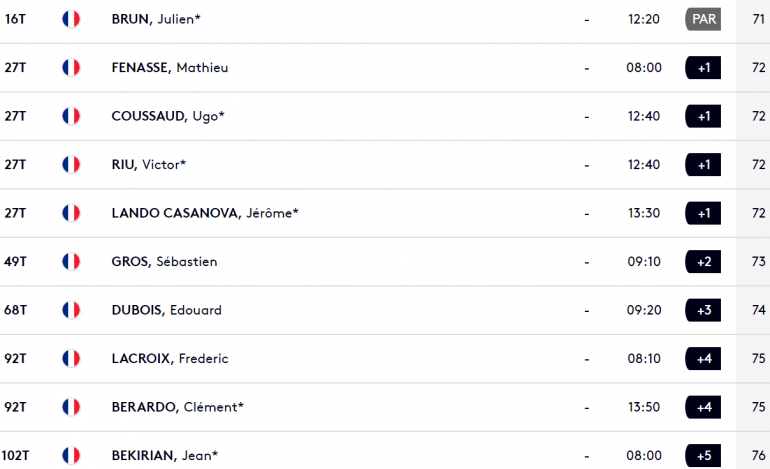Screen dimensions: 770x469
Task: Click the French flag beside BRUN, Julien
Action: [71, 19]
